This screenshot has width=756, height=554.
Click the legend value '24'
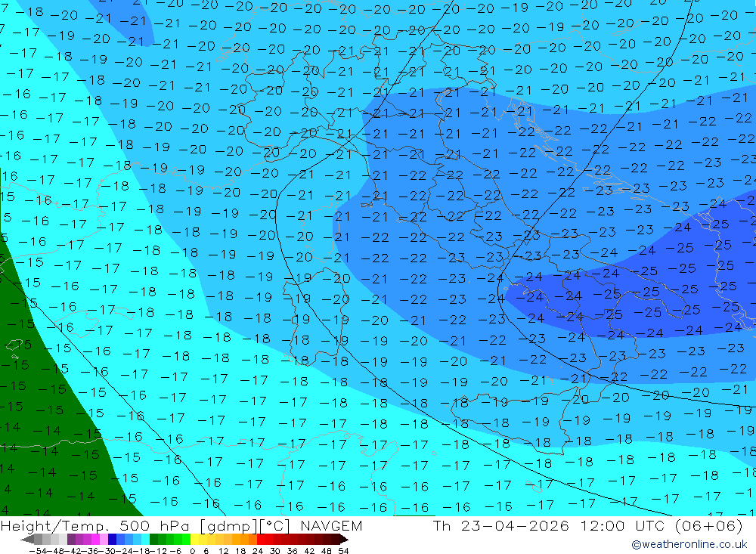[x=258, y=551]
